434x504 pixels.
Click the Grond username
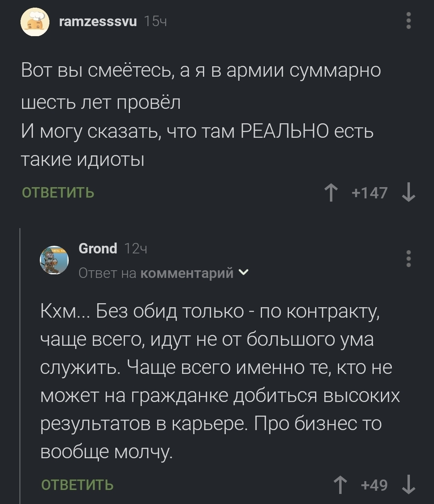click(x=98, y=249)
